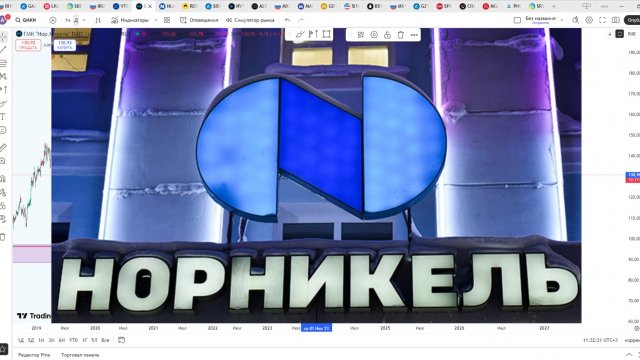Start Симулятор рынка (market replay)

(250, 20)
